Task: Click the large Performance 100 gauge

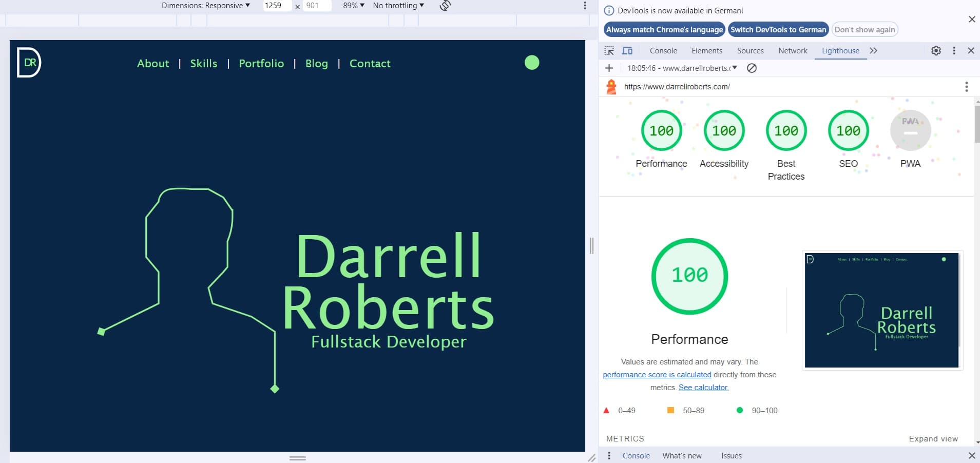Action: [689, 276]
